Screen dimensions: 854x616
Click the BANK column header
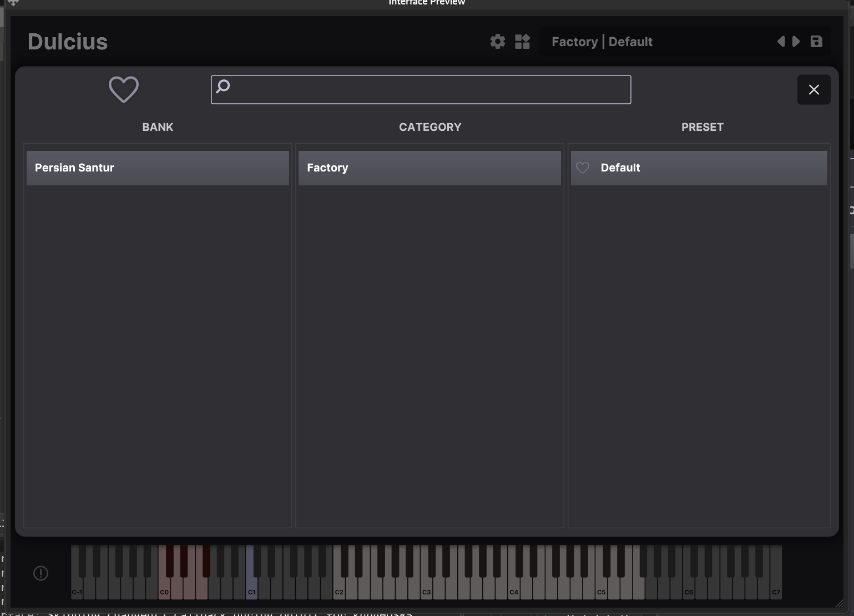point(158,127)
